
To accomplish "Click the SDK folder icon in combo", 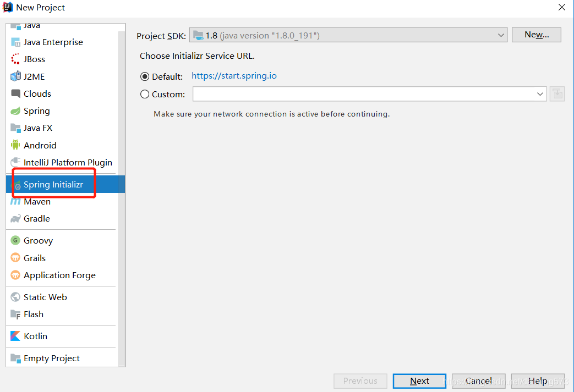I will pyautogui.click(x=198, y=36).
